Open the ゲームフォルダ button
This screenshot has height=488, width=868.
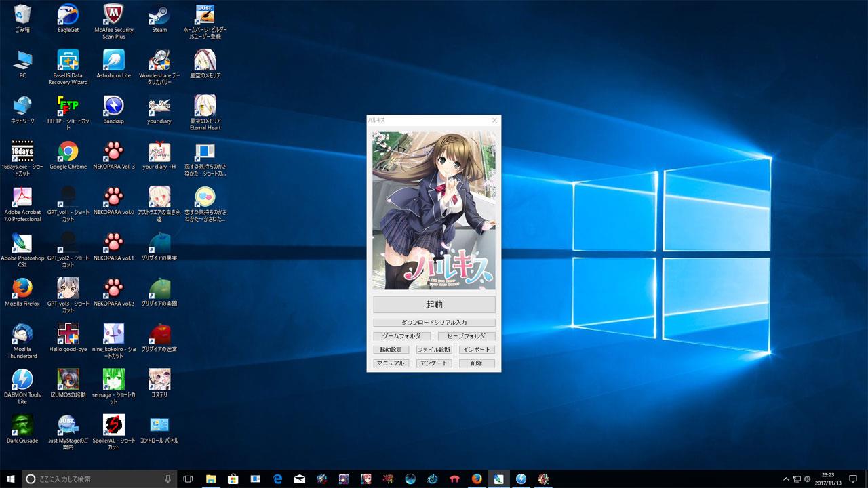tap(402, 336)
